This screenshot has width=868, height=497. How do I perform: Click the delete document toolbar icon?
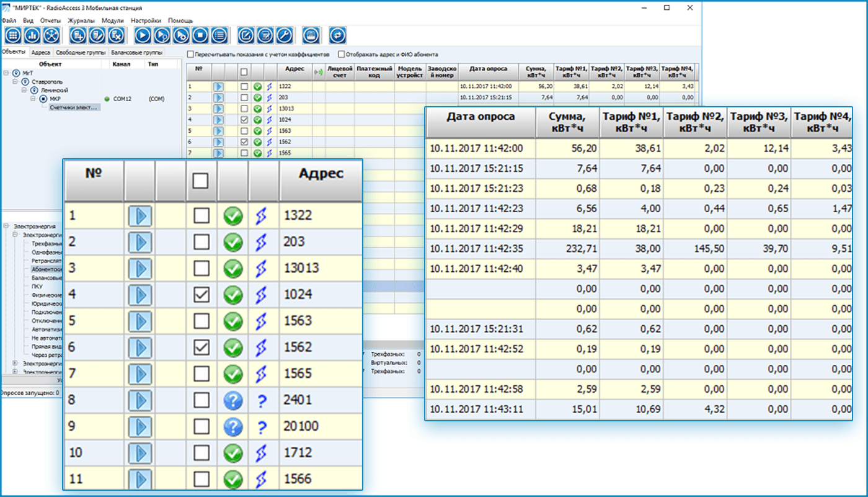pyautogui.click(x=117, y=35)
